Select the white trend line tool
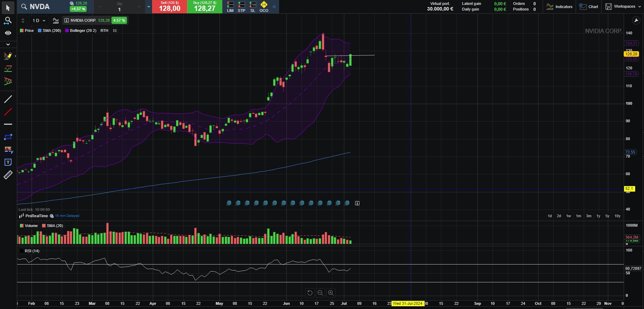This screenshot has width=644, height=309. (8, 99)
